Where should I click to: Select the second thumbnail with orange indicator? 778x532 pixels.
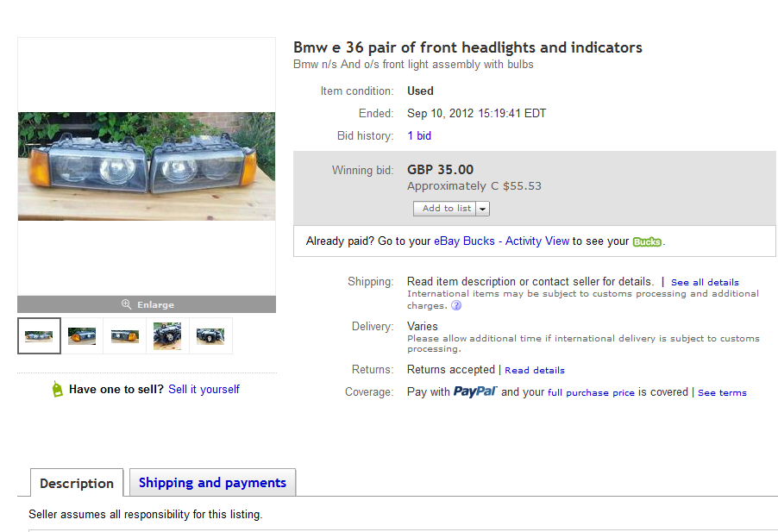pos(82,335)
